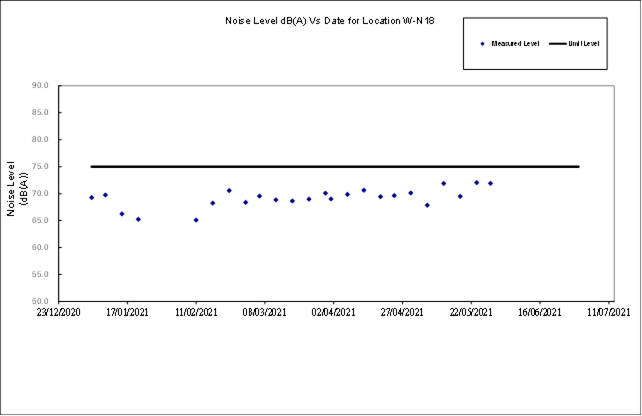Click the Limit Level legend text
This screenshot has height=416, width=642.
pyautogui.click(x=584, y=44)
